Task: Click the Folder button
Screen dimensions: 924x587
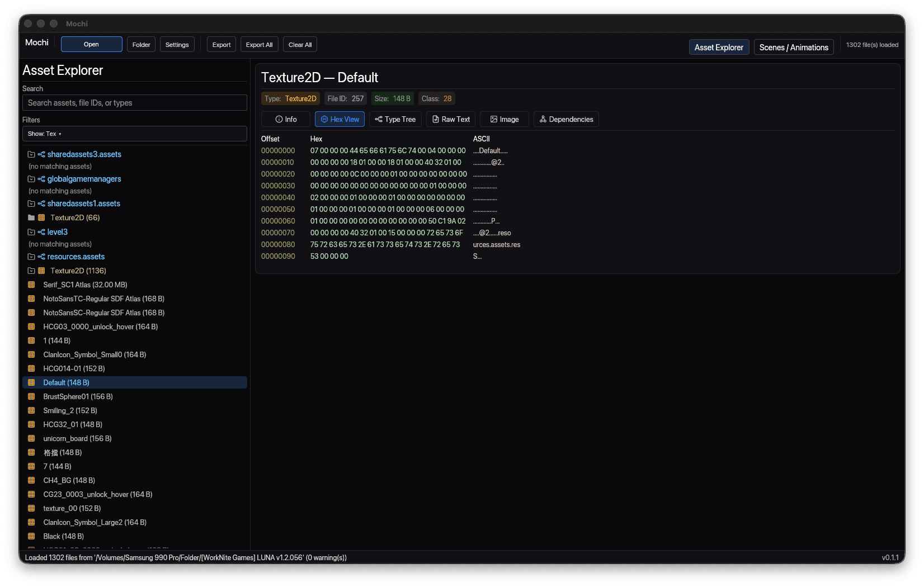Action: point(142,44)
